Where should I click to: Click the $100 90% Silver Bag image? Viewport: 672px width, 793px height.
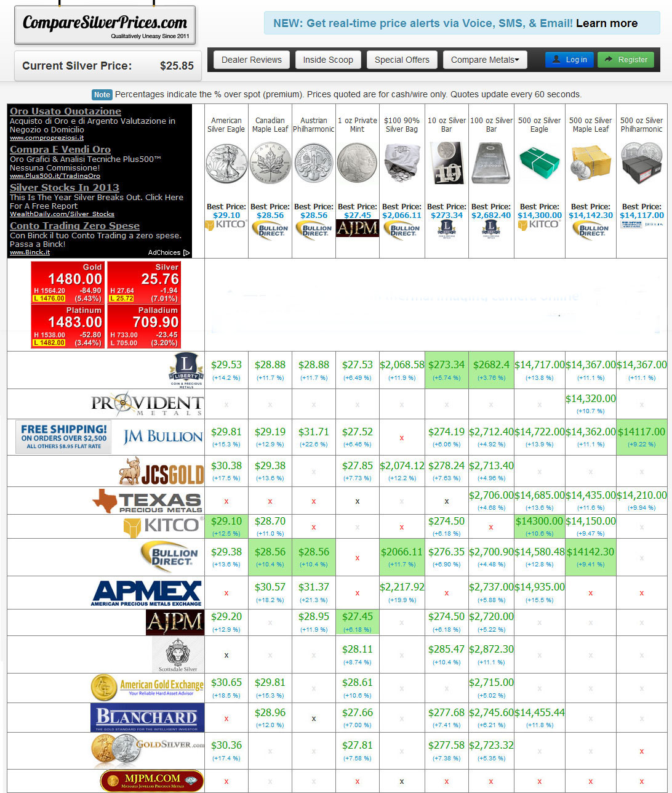(402, 163)
